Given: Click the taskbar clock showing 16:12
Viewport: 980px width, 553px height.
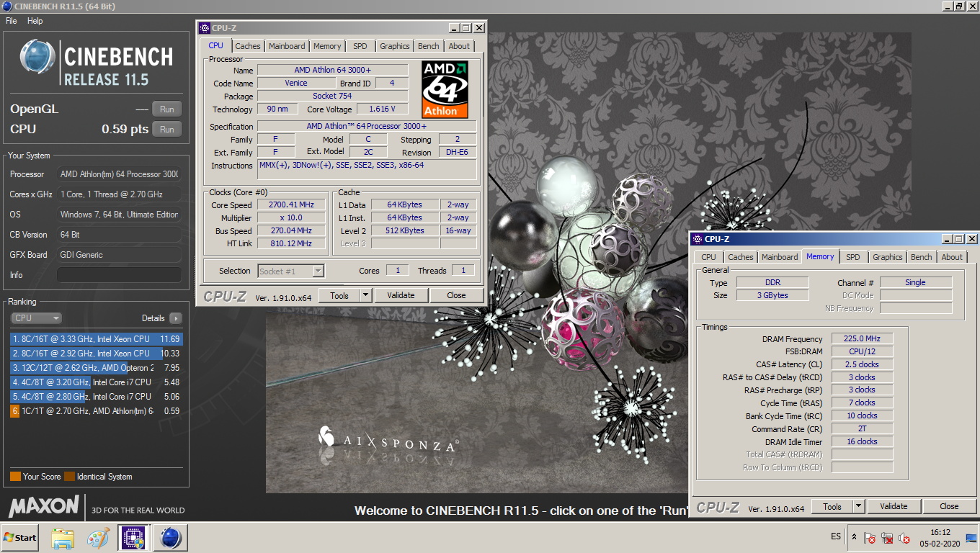Looking at the screenshot, I should click(940, 533).
